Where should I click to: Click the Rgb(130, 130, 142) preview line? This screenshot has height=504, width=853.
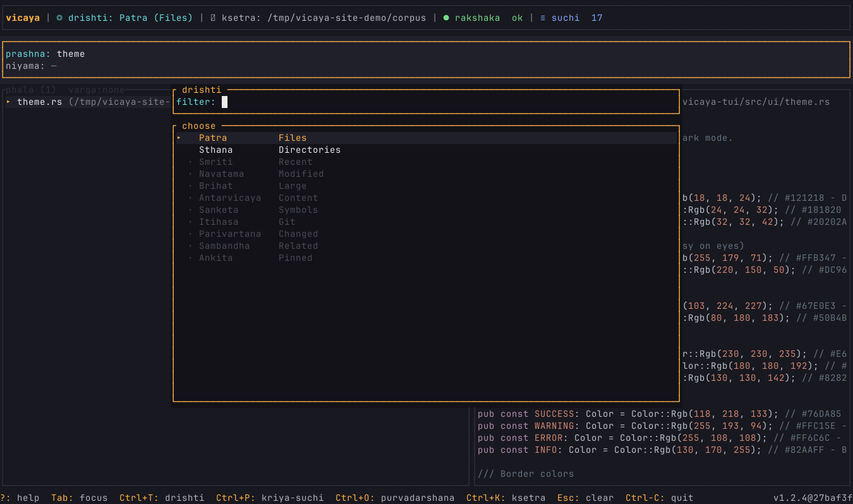(765, 378)
